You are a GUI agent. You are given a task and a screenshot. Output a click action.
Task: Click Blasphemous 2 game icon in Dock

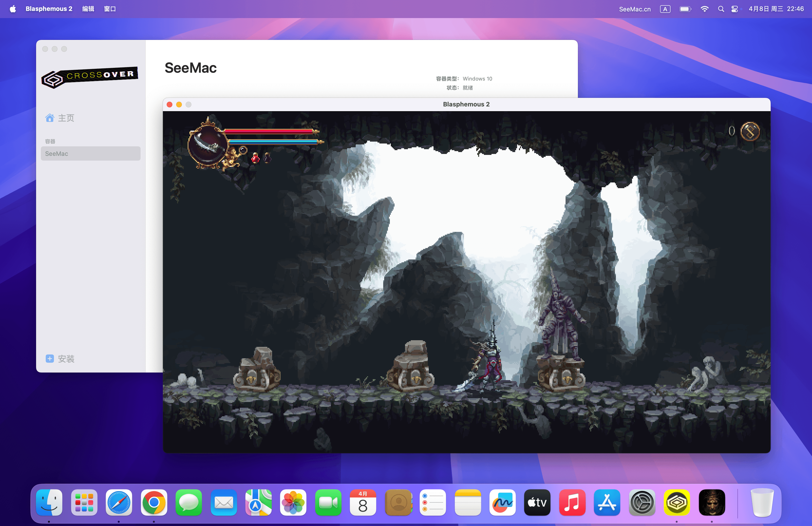(712, 502)
